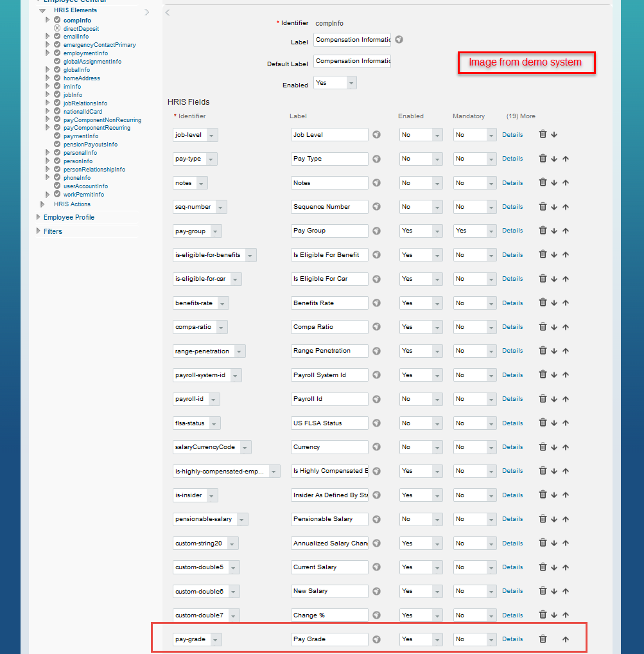Edit the Sequence Number label field
This screenshot has height=654, width=644.
click(x=329, y=207)
